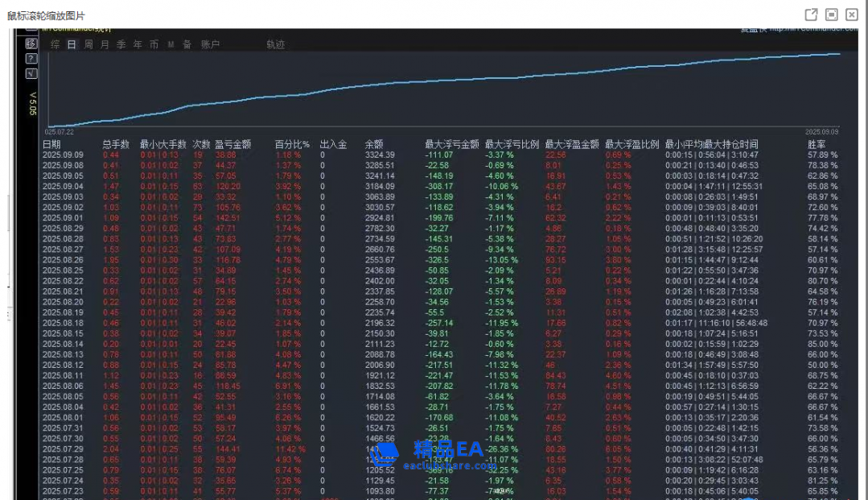Click the top sidebar icon above the question mark
868x500 pixels.
[31, 43]
